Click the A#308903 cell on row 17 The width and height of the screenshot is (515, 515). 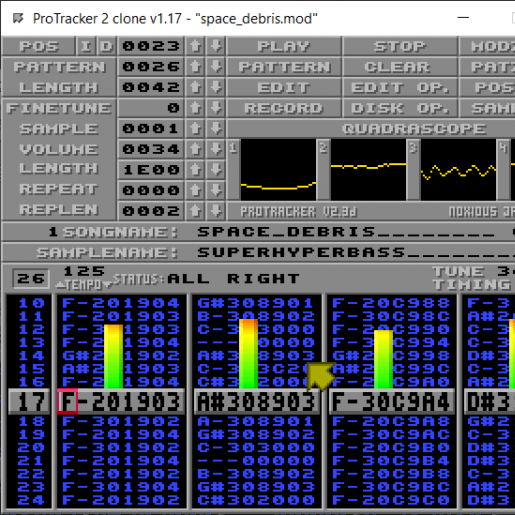pos(256,402)
